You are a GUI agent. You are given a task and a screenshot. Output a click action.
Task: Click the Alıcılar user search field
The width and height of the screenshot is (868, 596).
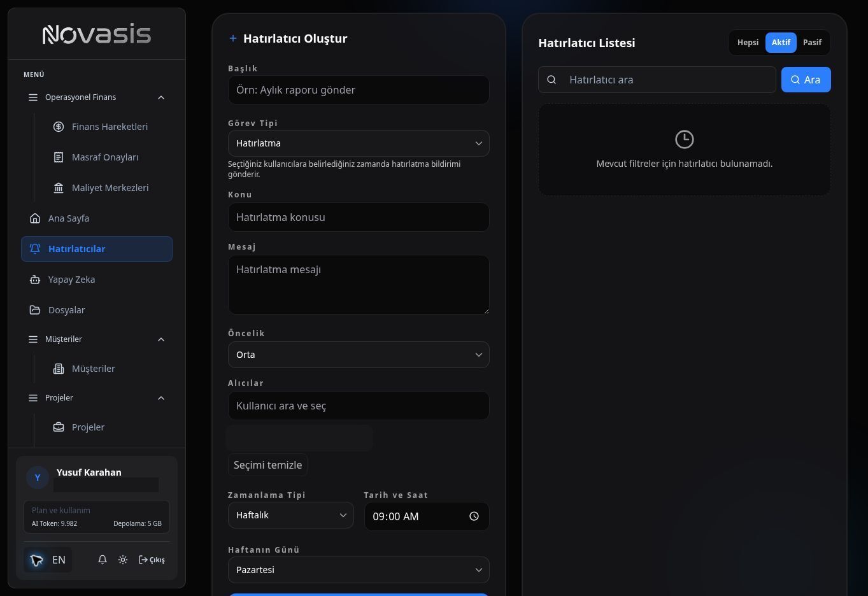[359, 406]
